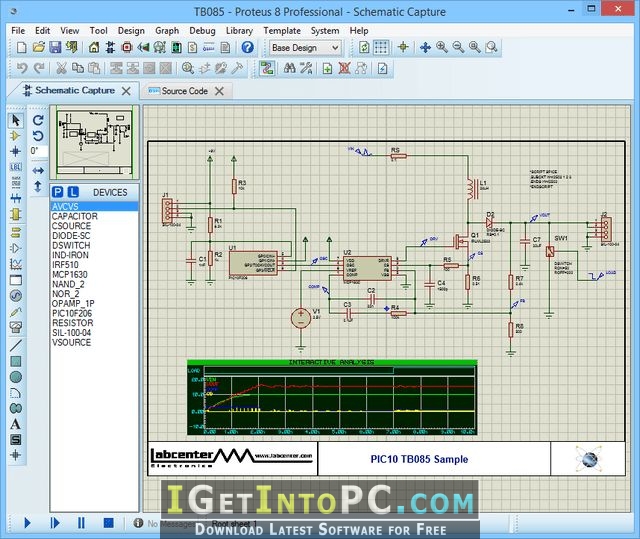Click the Interactive Analysis graph title bar
The height and width of the screenshot is (539, 640).
click(331, 362)
